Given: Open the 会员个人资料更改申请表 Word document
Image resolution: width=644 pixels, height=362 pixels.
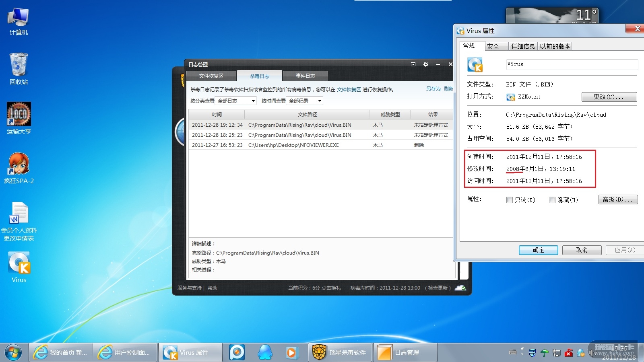Looking at the screenshot, I should point(19,222).
